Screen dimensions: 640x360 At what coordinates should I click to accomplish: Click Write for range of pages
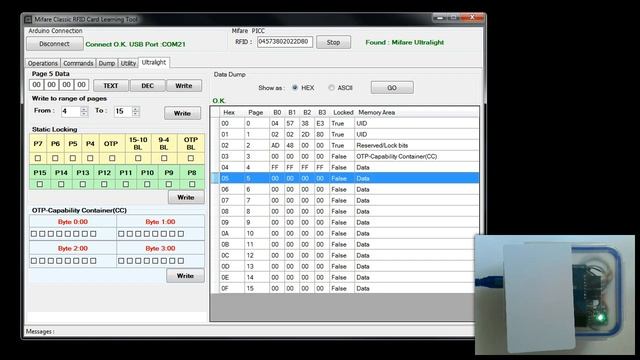[x=182, y=113]
